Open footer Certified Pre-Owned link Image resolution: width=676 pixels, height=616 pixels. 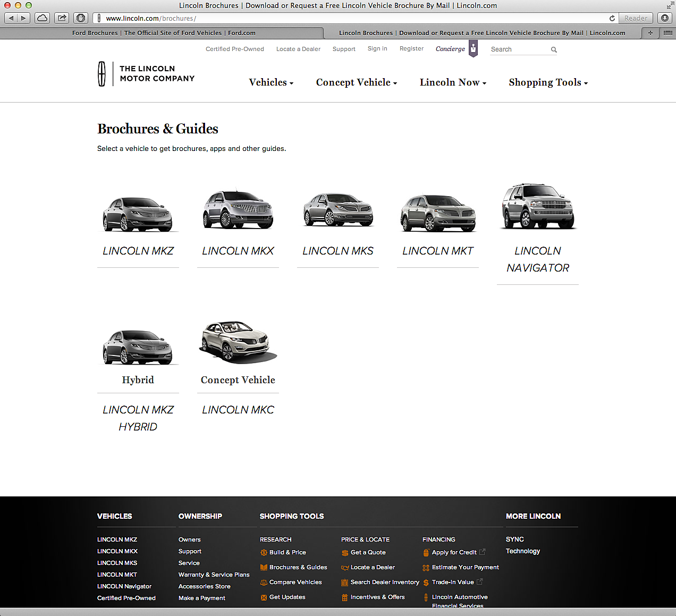pos(126,598)
